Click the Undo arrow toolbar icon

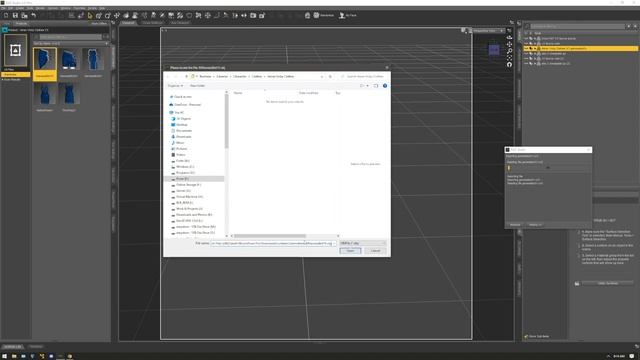34,16
